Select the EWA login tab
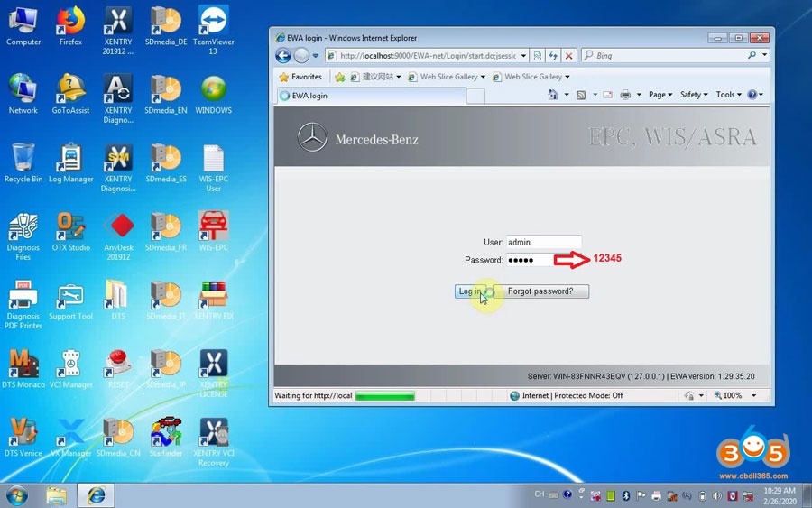Viewport: 812px width, 508px height. 370,96
